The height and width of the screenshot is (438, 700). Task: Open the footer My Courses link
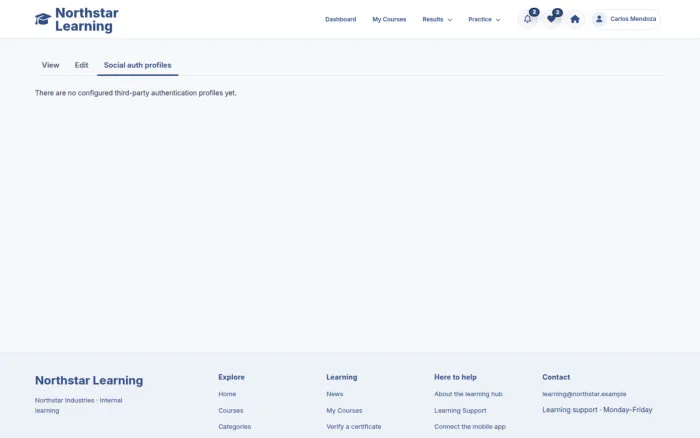(x=344, y=411)
